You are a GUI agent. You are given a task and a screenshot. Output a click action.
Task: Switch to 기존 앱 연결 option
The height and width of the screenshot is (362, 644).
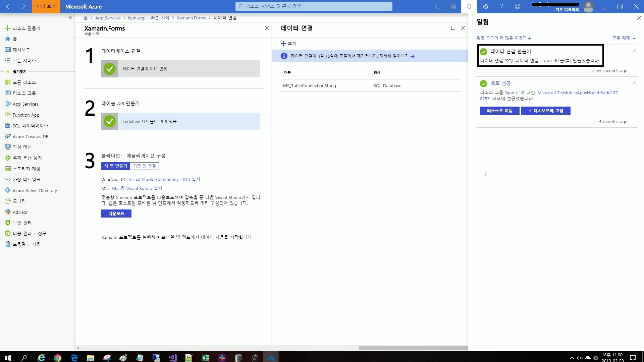tap(144, 166)
